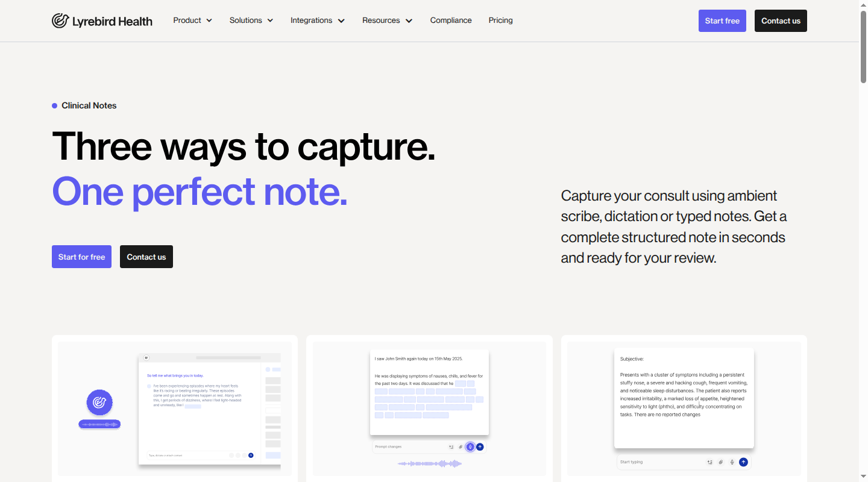Click the template icon in the Start typing bar

click(x=710, y=462)
